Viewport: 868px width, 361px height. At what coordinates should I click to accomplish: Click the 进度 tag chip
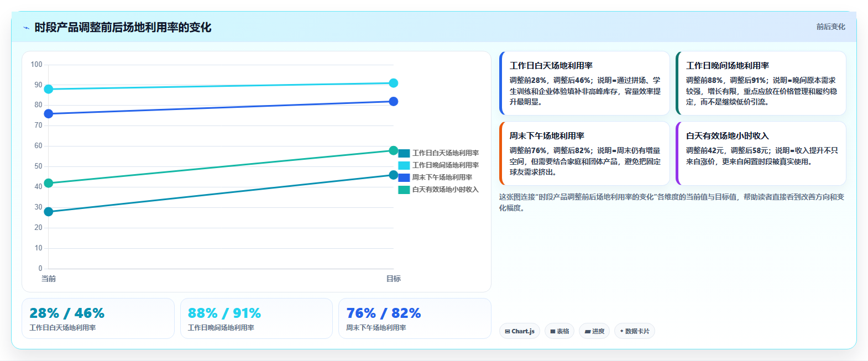[x=595, y=331]
